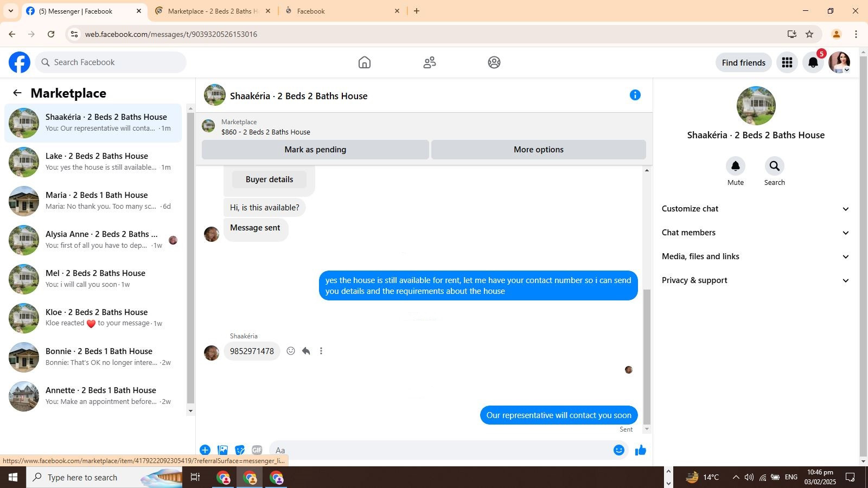Expand Customize chat section
This screenshot has height=488, width=868.
click(x=756, y=209)
